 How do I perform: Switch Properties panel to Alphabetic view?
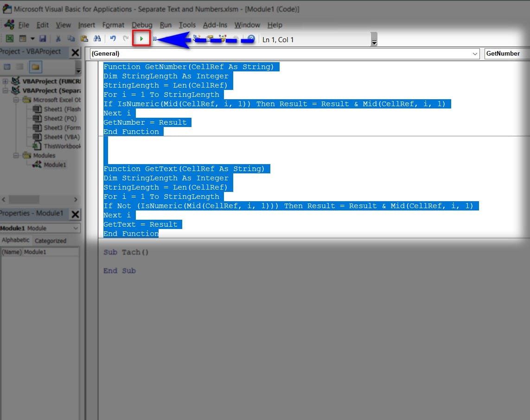tap(15, 240)
